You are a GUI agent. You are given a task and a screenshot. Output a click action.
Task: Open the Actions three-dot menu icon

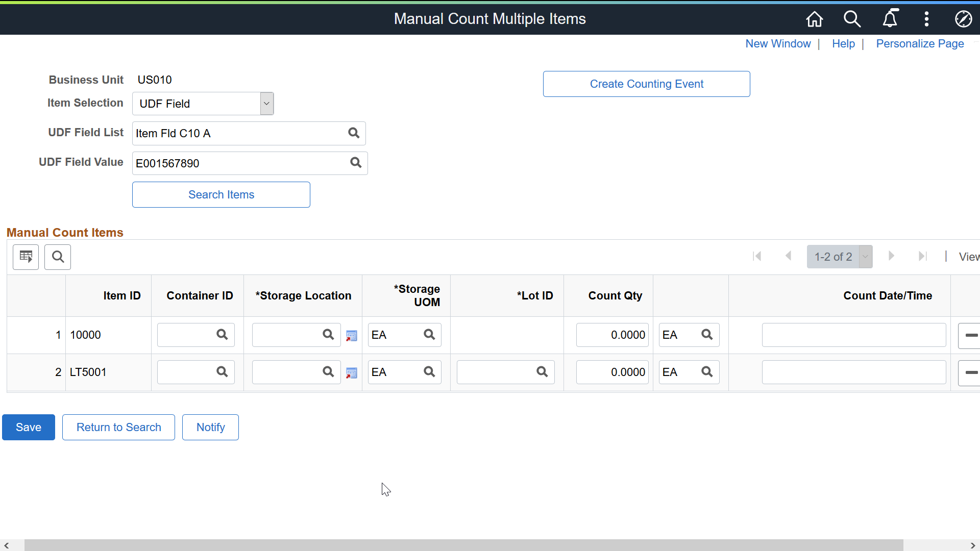coord(926,19)
